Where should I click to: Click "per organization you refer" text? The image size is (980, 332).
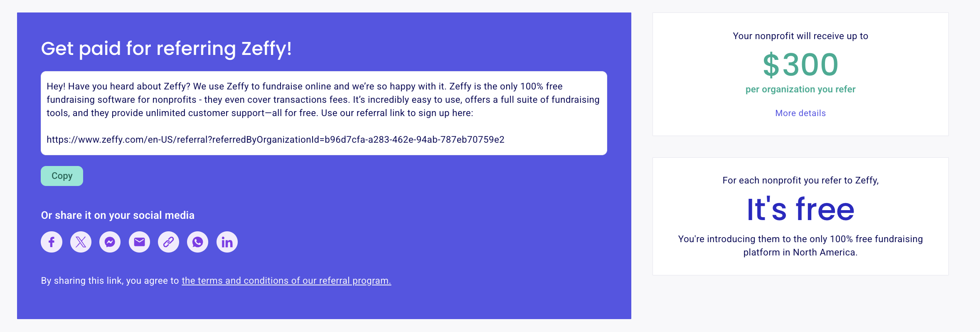tap(800, 89)
